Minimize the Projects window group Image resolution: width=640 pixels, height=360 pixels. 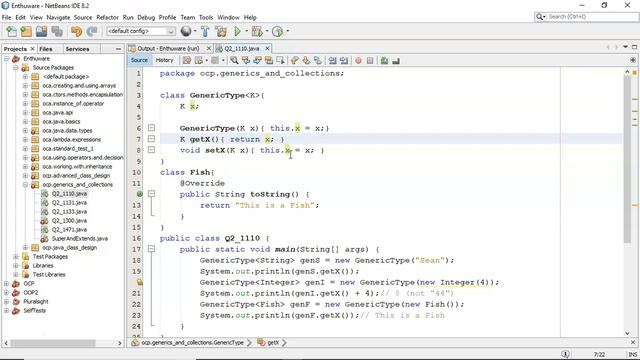point(118,49)
